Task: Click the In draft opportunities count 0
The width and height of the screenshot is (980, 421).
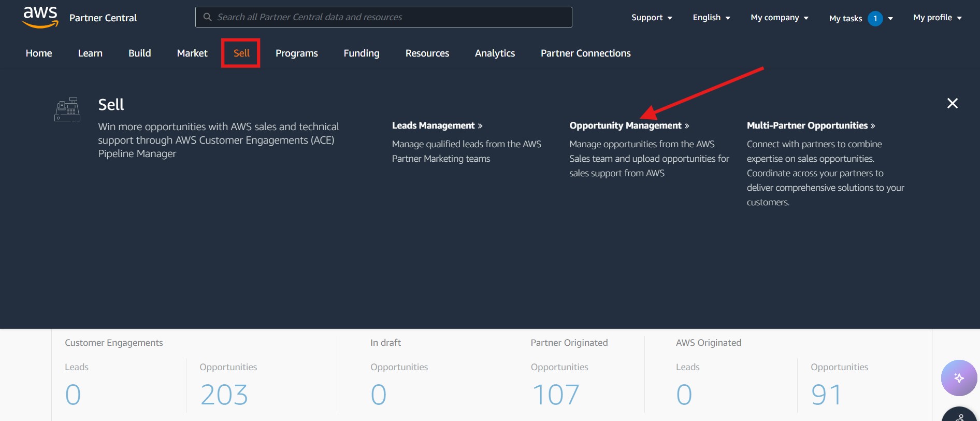Action: click(379, 395)
